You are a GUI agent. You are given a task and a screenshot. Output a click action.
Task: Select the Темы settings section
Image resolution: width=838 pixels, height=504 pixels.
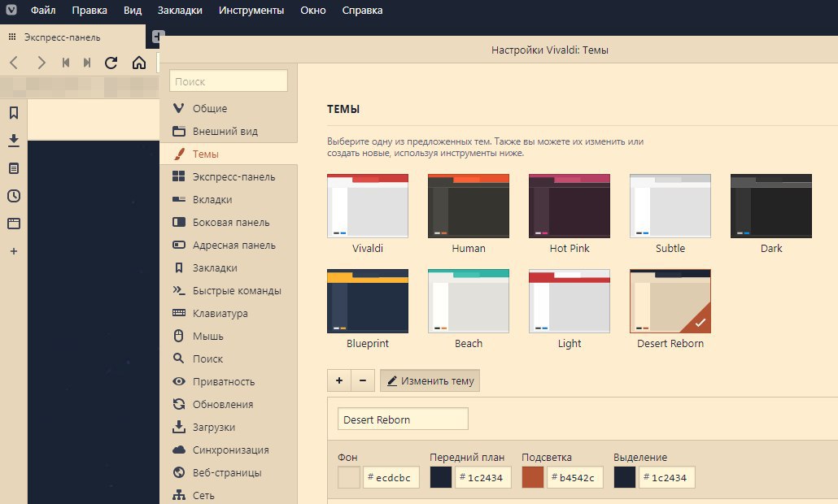pos(229,154)
